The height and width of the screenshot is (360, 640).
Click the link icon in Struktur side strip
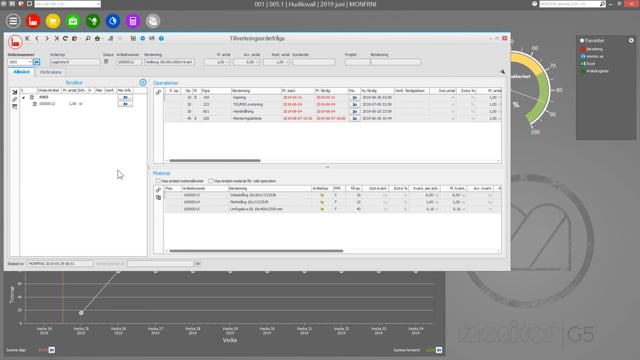point(15,99)
